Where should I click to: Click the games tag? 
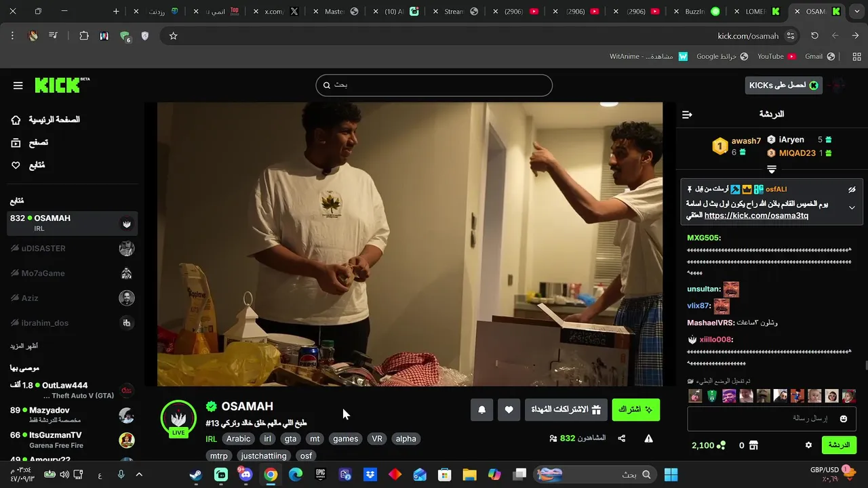click(x=345, y=439)
